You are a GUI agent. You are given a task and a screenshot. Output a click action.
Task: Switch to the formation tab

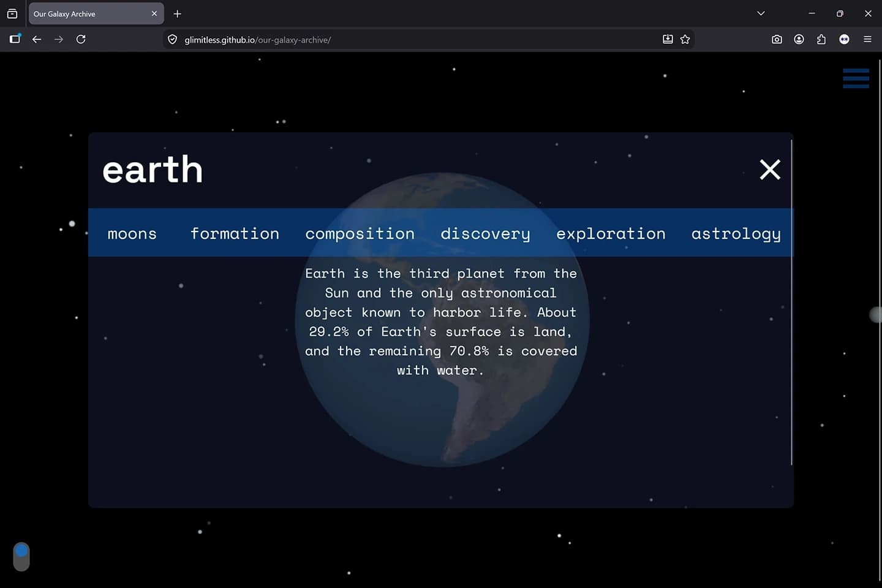click(x=235, y=233)
